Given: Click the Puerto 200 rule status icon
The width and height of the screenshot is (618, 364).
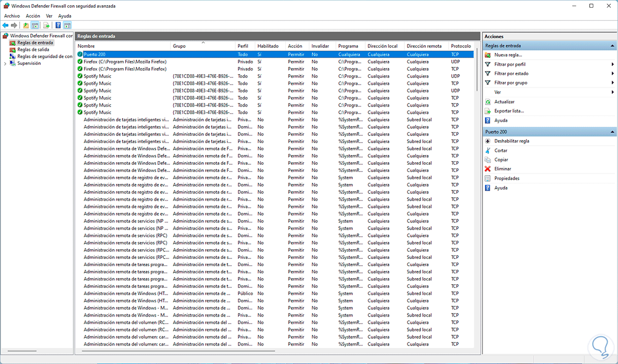Looking at the screenshot, I should 80,54.
